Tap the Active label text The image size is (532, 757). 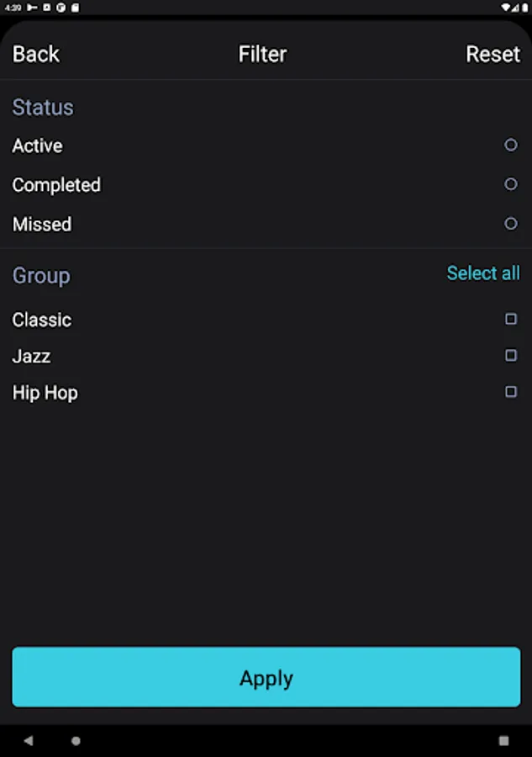(38, 146)
